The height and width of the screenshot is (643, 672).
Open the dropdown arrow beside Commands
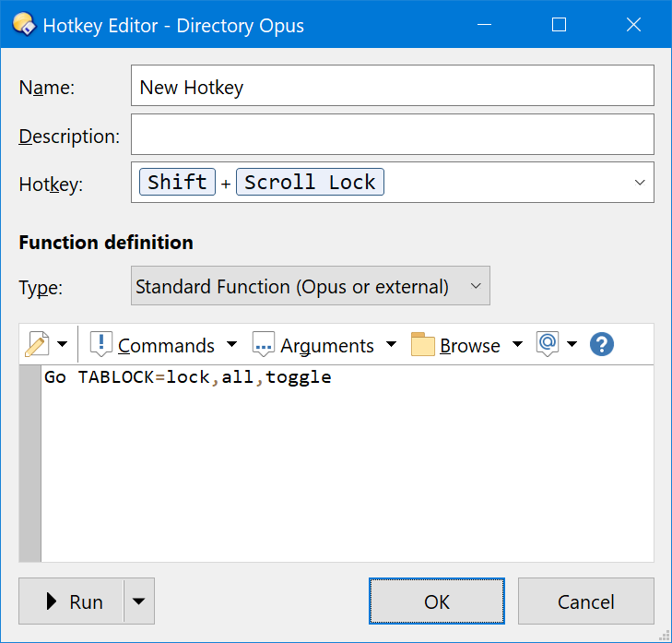click(231, 345)
